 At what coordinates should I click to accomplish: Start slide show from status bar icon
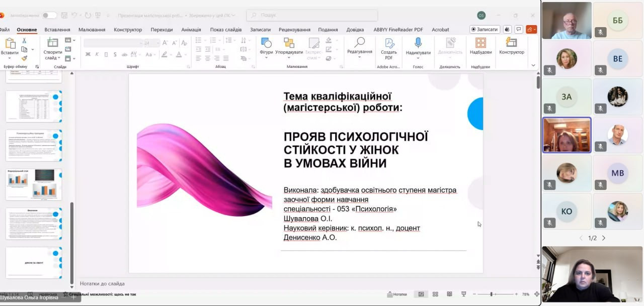463,294
